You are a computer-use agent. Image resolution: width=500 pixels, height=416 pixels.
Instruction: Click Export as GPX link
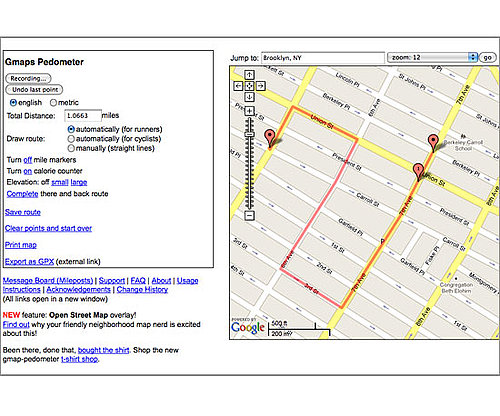[29, 262]
